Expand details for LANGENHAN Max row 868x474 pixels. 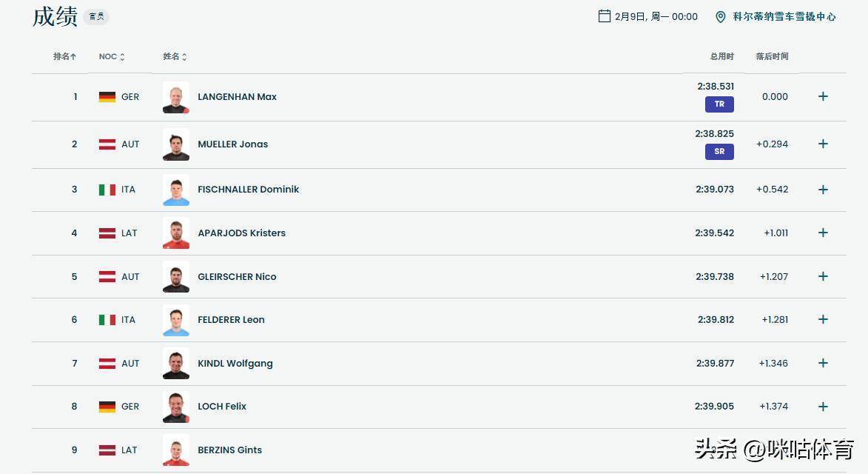point(823,96)
